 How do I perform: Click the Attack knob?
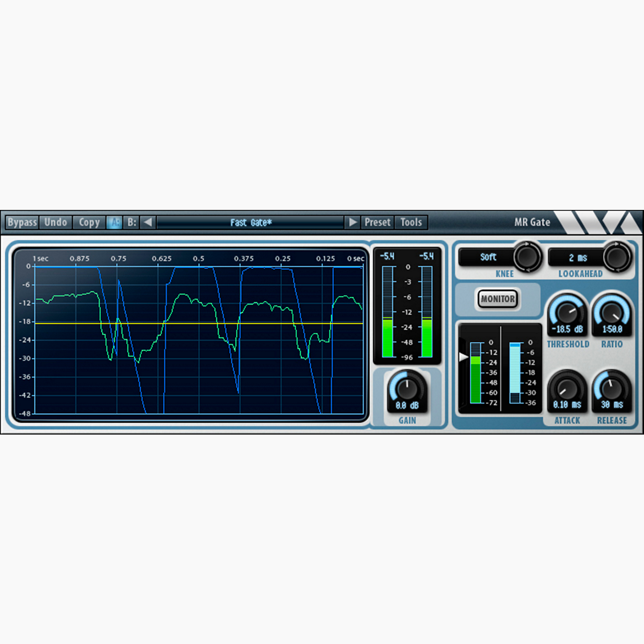coord(567,388)
